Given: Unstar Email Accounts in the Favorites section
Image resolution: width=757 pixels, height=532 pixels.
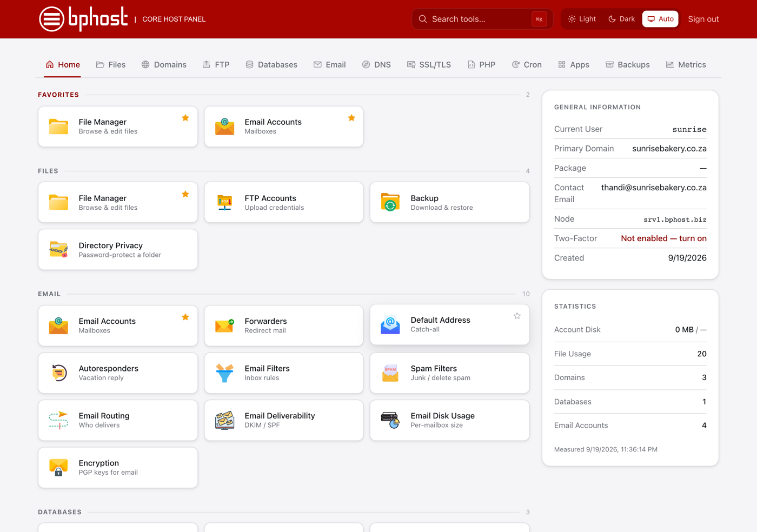Looking at the screenshot, I should [351, 118].
